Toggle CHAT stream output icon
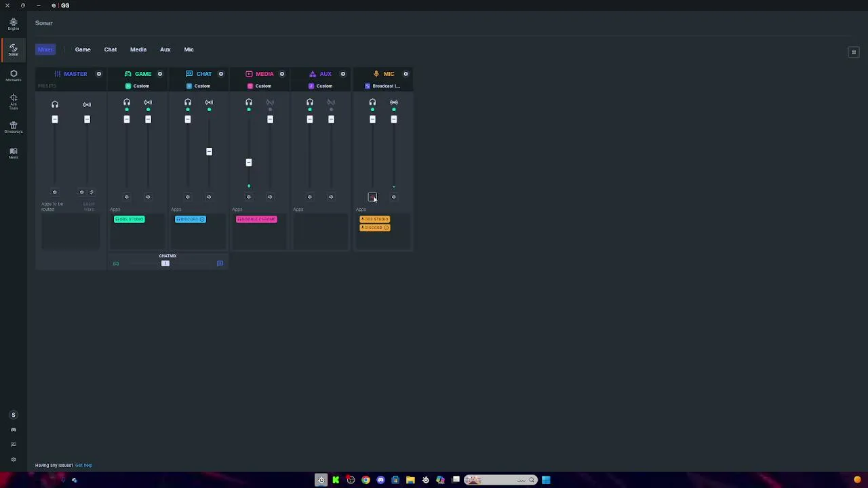 (x=209, y=102)
